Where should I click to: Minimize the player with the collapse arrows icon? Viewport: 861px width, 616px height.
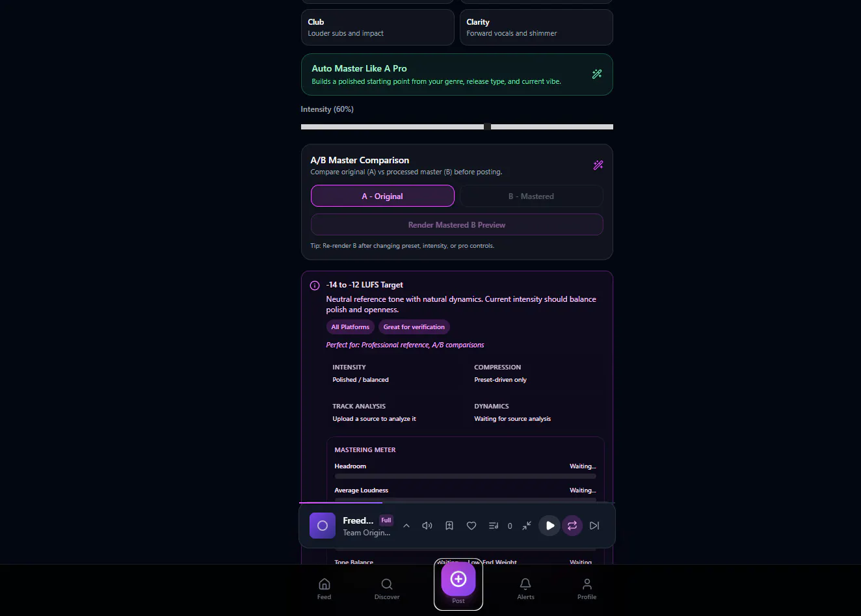pos(527,526)
